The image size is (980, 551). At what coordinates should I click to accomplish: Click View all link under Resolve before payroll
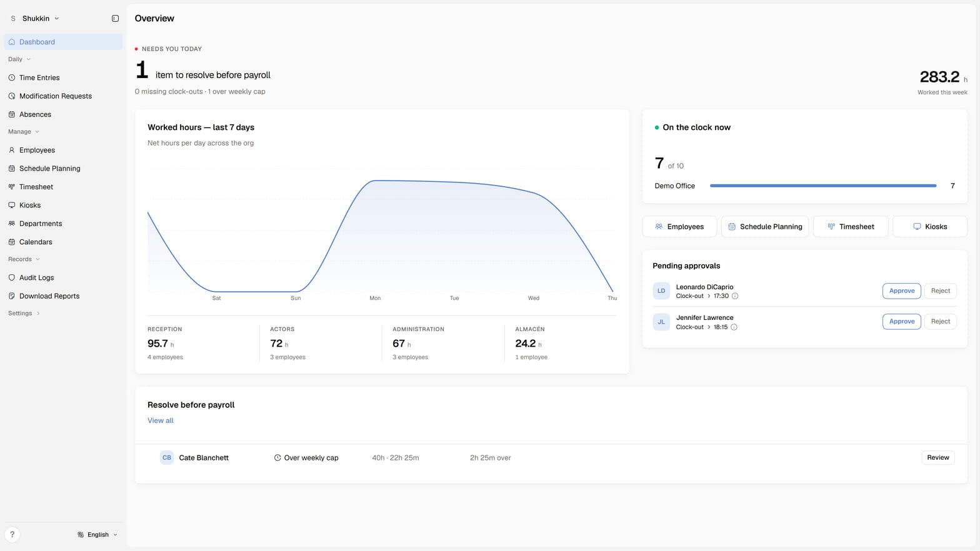tap(161, 420)
